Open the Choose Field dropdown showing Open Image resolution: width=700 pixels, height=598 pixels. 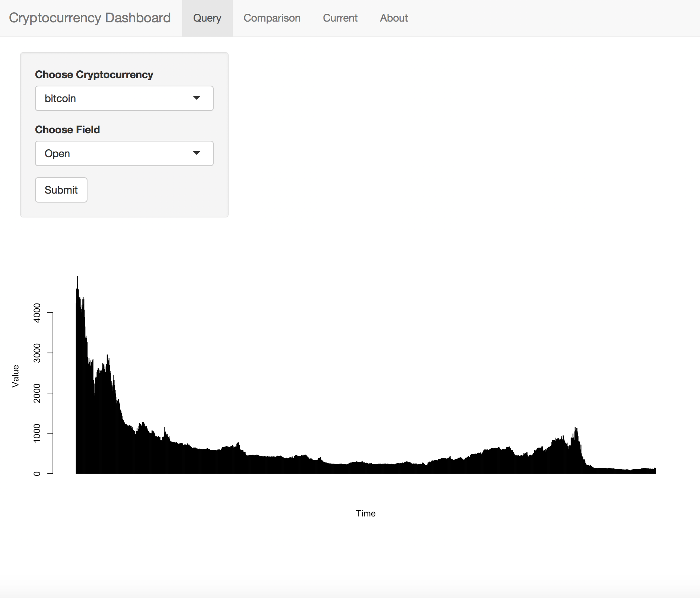[124, 153]
